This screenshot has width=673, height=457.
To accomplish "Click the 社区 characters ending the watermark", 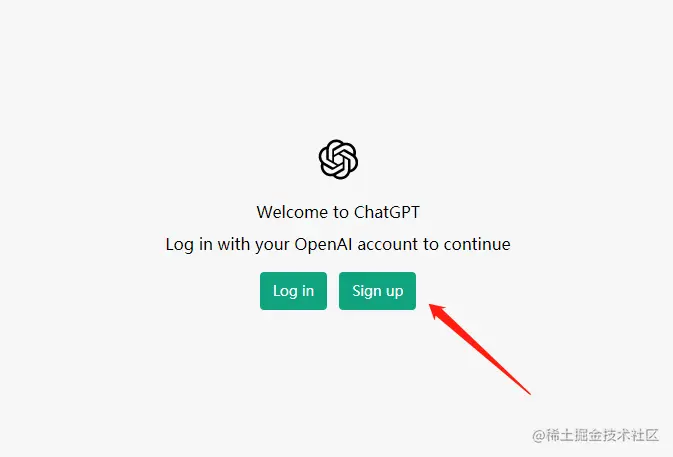I will click(645, 435).
